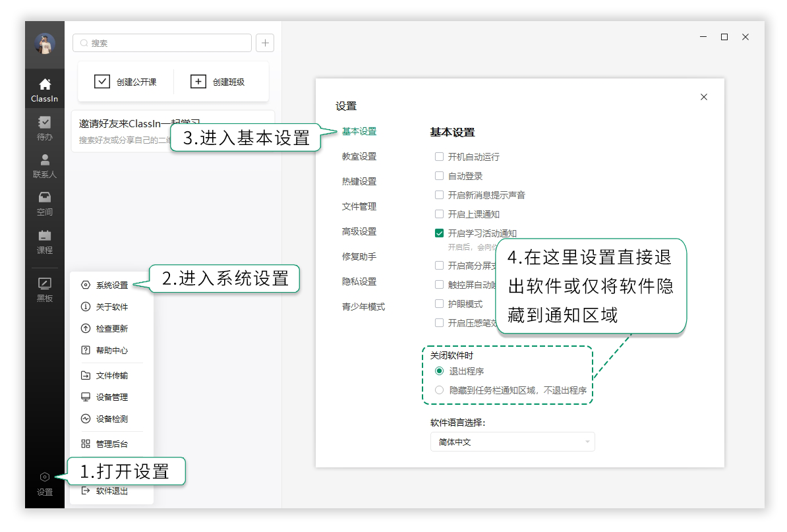Open the 青少年模式 tab
The image size is (787, 532).
(x=363, y=307)
